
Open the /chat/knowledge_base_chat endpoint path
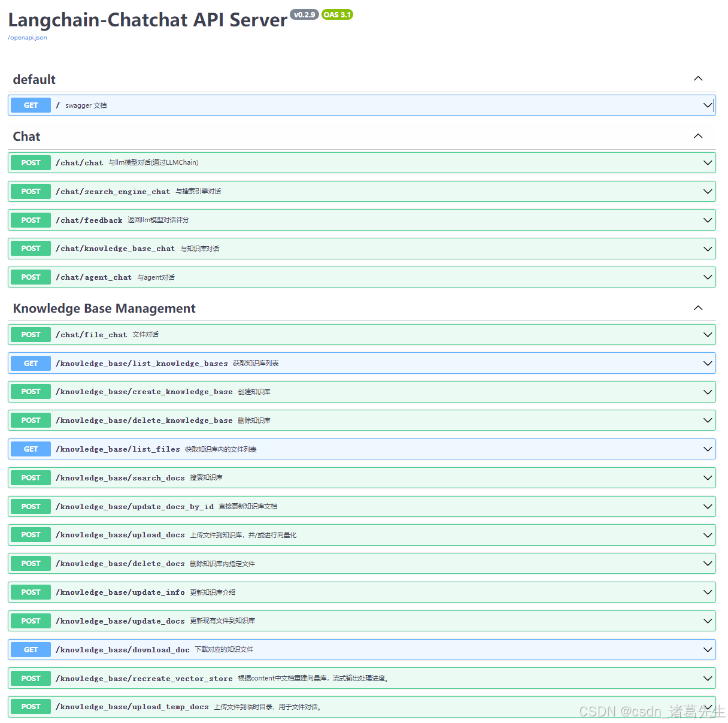coord(115,249)
